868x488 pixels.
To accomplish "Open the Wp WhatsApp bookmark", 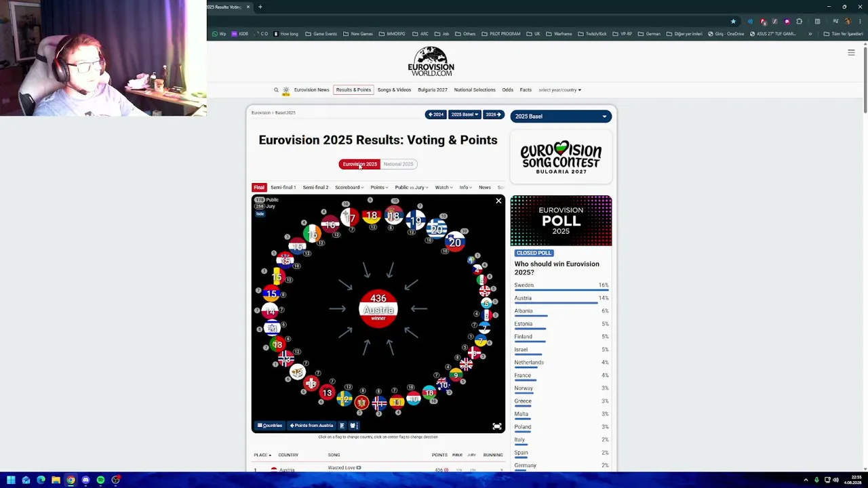I will 219,34.
